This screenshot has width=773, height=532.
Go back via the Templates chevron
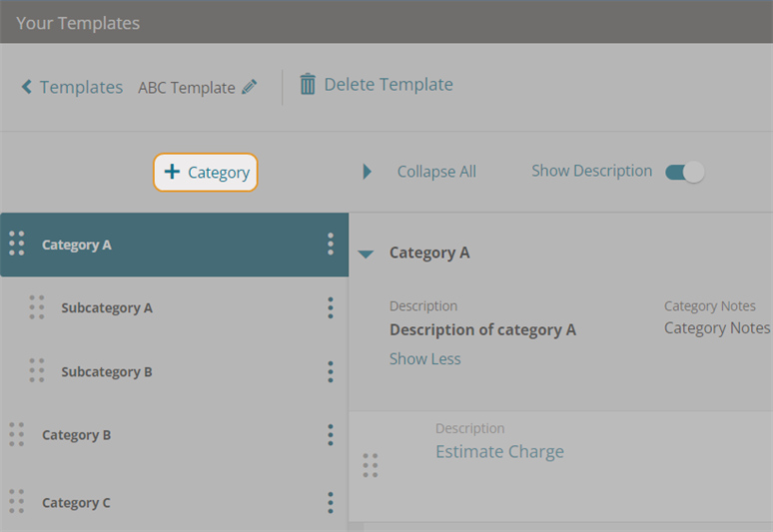[x=27, y=87]
